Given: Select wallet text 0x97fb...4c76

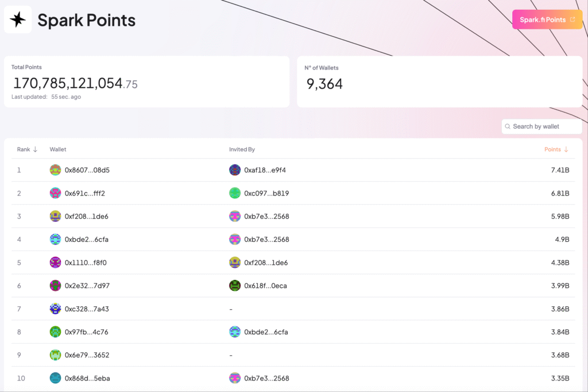Looking at the screenshot, I should pyautogui.click(x=86, y=332).
